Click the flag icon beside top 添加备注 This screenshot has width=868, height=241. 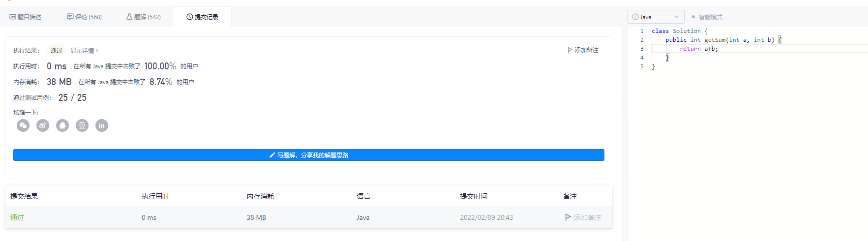point(570,50)
